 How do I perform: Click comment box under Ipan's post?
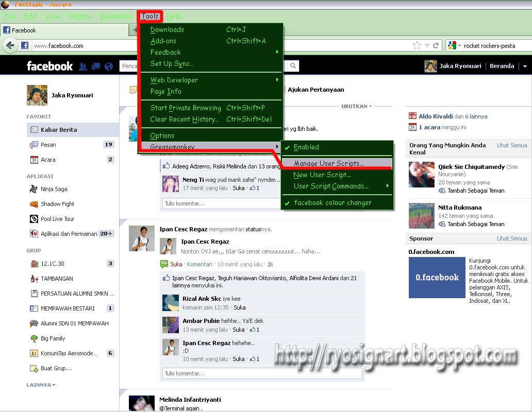262,373
